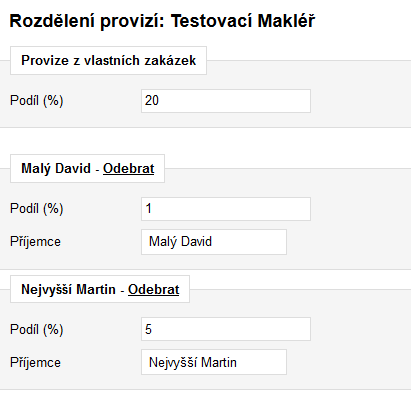Screen dimensions: 411x394
Task: Focus the Podíl field containing 20
Action: click(x=226, y=101)
